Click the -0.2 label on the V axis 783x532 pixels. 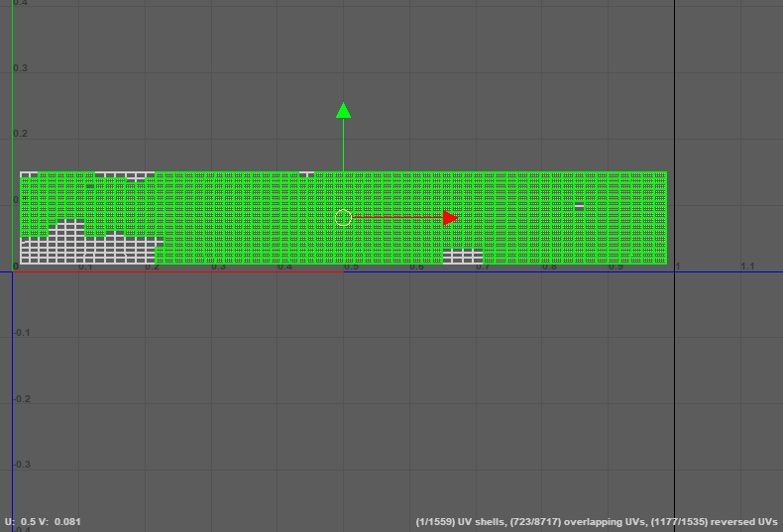point(22,398)
